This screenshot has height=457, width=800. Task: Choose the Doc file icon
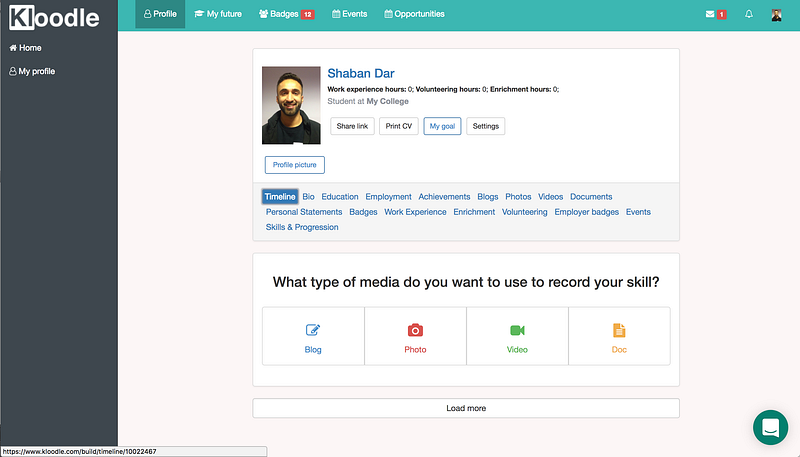click(x=619, y=331)
